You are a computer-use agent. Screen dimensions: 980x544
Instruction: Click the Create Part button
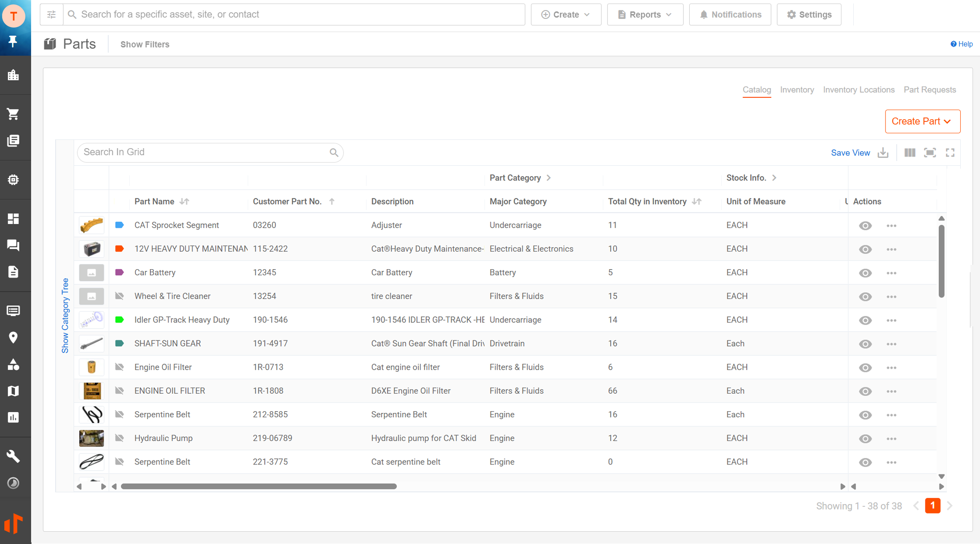[x=922, y=121]
